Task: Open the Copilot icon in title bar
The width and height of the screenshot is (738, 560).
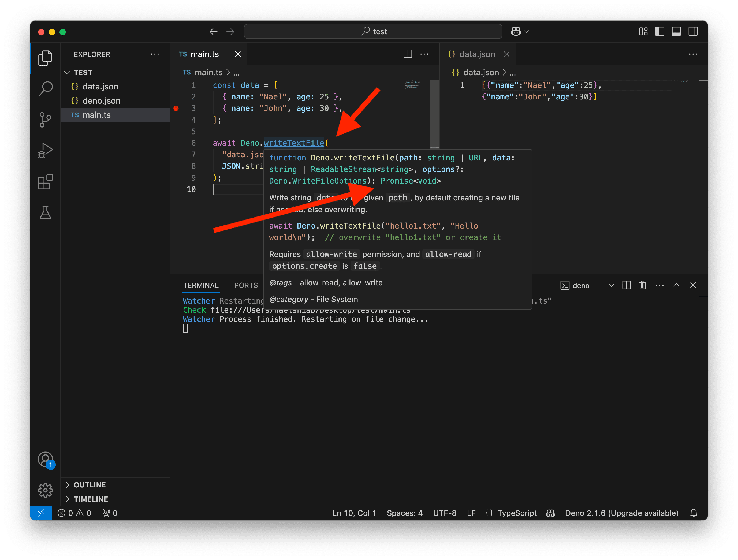Action: [516, 31]
